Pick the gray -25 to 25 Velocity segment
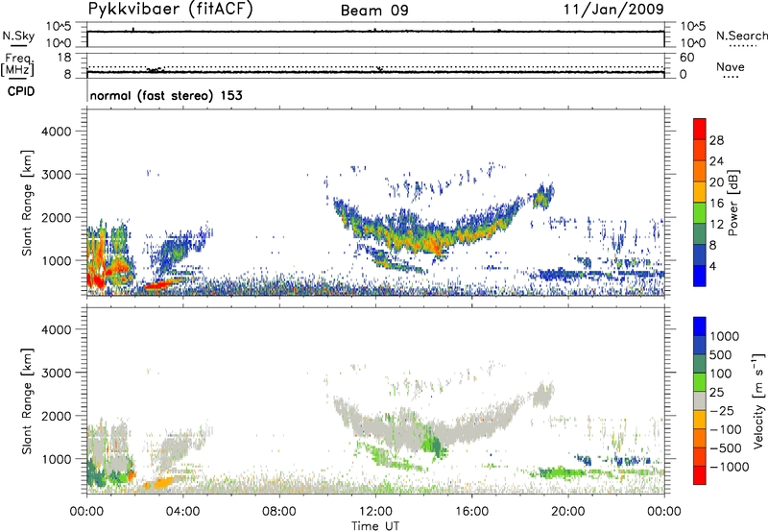 pos(700,401)
